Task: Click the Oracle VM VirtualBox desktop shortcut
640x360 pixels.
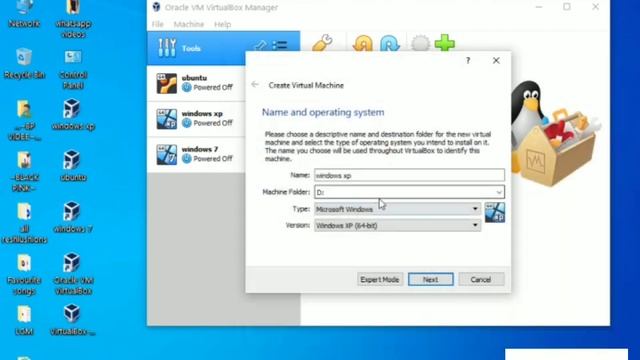Action: tap(73, 274)
